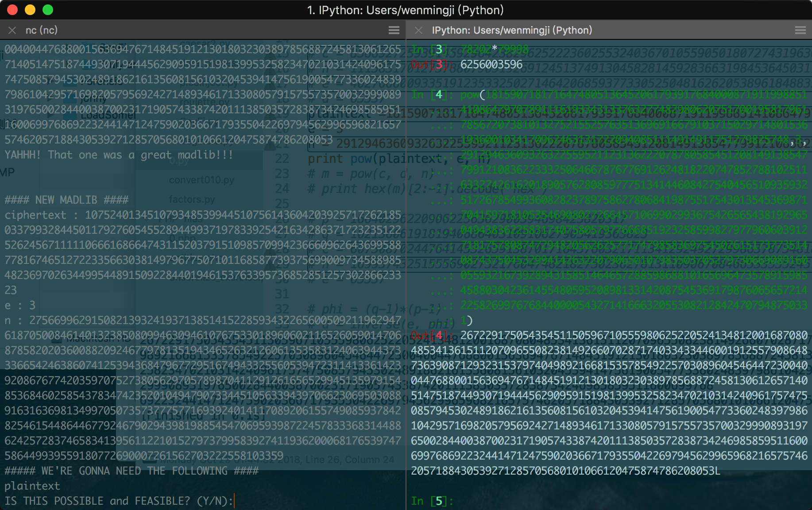Click the 'e : 3' line
This screenshot has width=812, height=510.
20,305
